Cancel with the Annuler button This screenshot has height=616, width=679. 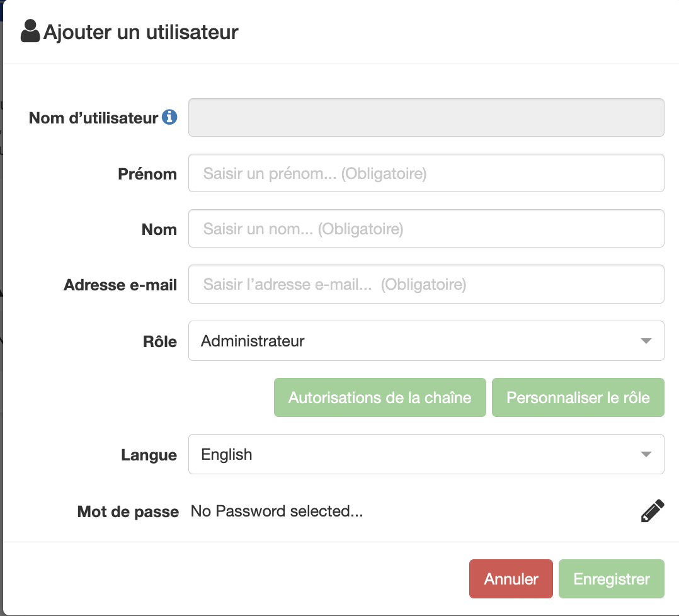pos(511,579)
